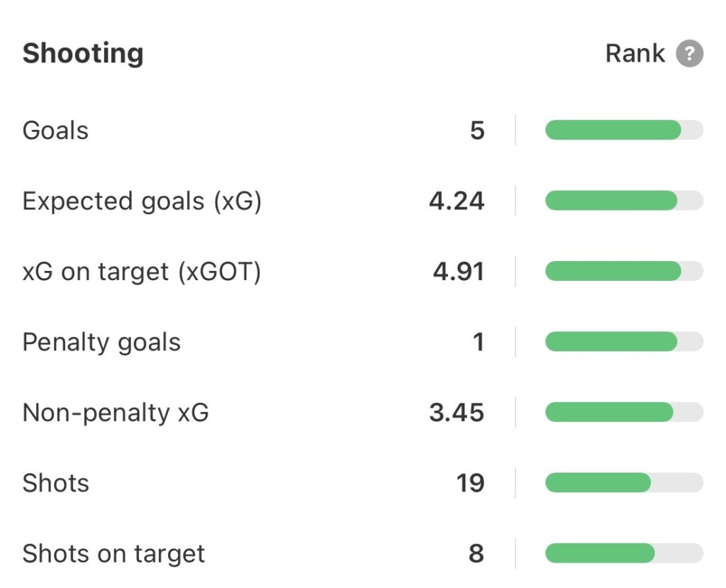Click the Goals stat label
Image resolution: width=726 pixels, height=588 pixels.
[55, 131]
